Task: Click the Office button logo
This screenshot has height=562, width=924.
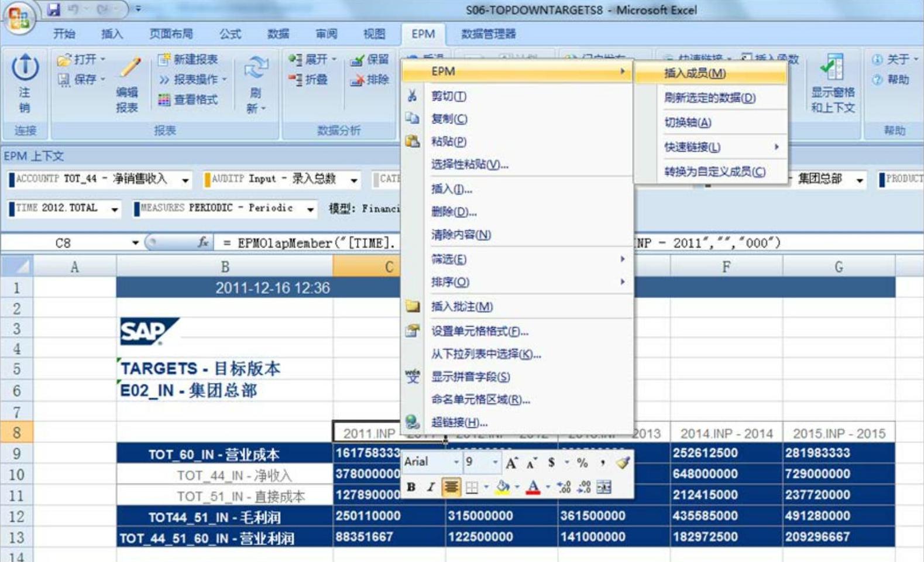Action: pyautogui.click(x=19, y=18)
